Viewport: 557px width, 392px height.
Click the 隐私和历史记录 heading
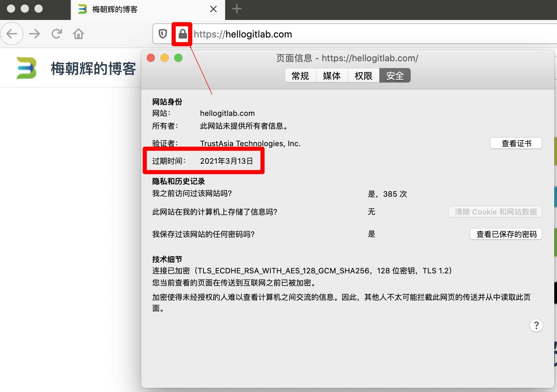(x=178, y=181)
